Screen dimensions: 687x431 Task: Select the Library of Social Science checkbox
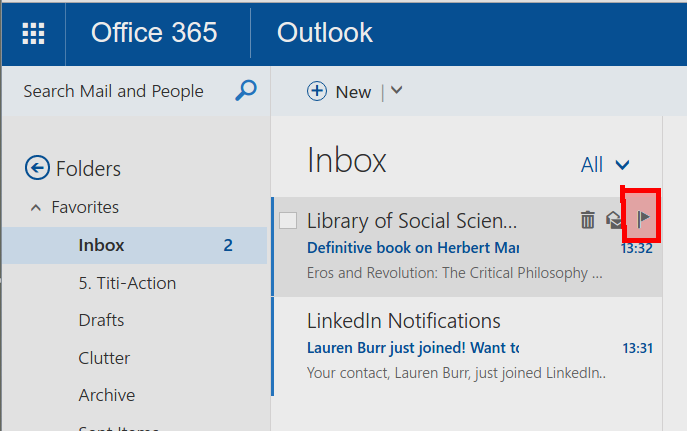pyautogui.click(x=288, y=220)
